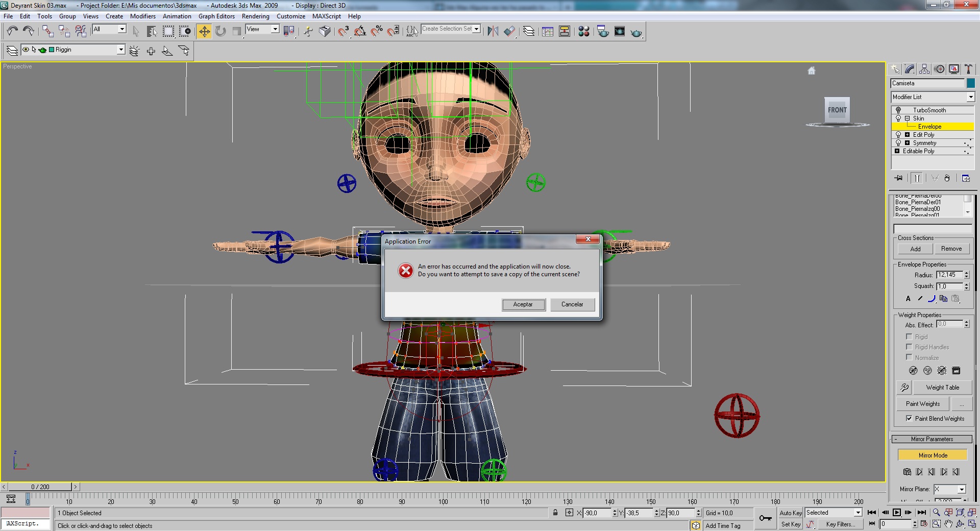
Task: Activate the Select and Rotate tool
Action: (220, 31)
